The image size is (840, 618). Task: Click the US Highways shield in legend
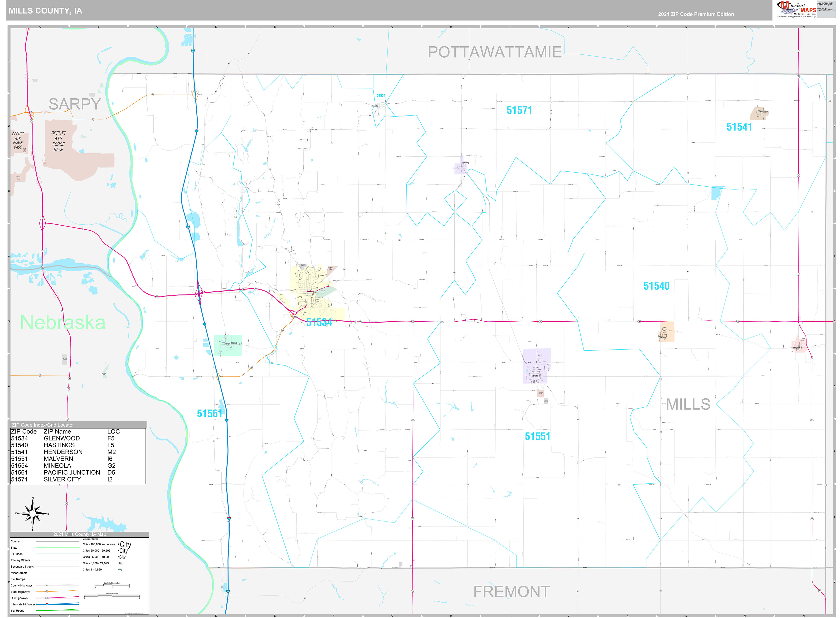[x=47, y=598]
